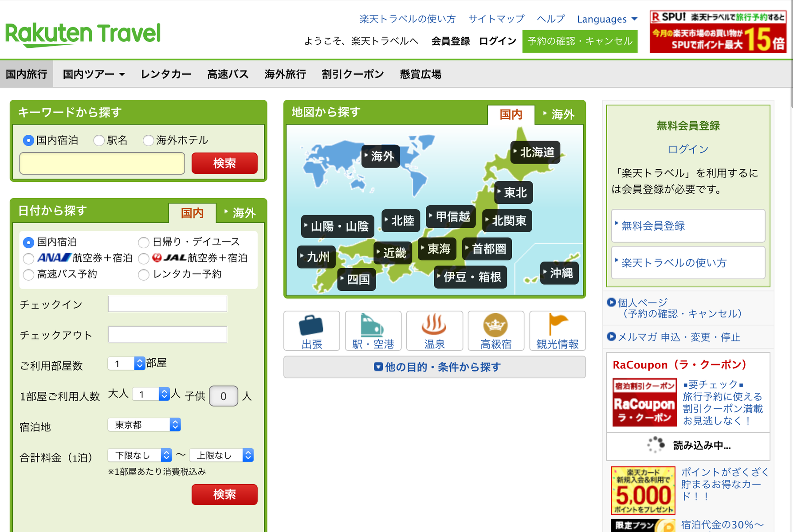793x532 pixels.
Task: Open the 懸賞広場 navigation item
Action: pos(420,74)
